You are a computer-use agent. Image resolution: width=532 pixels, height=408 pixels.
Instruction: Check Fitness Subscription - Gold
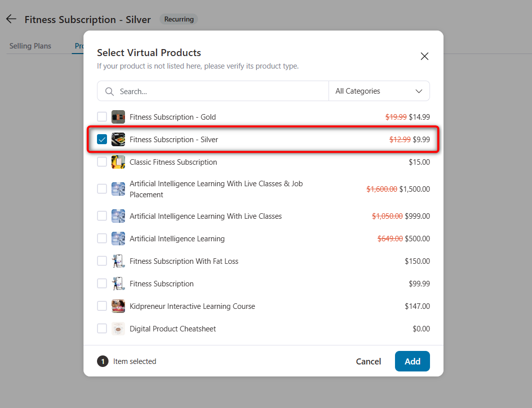(x=102, y=117)
